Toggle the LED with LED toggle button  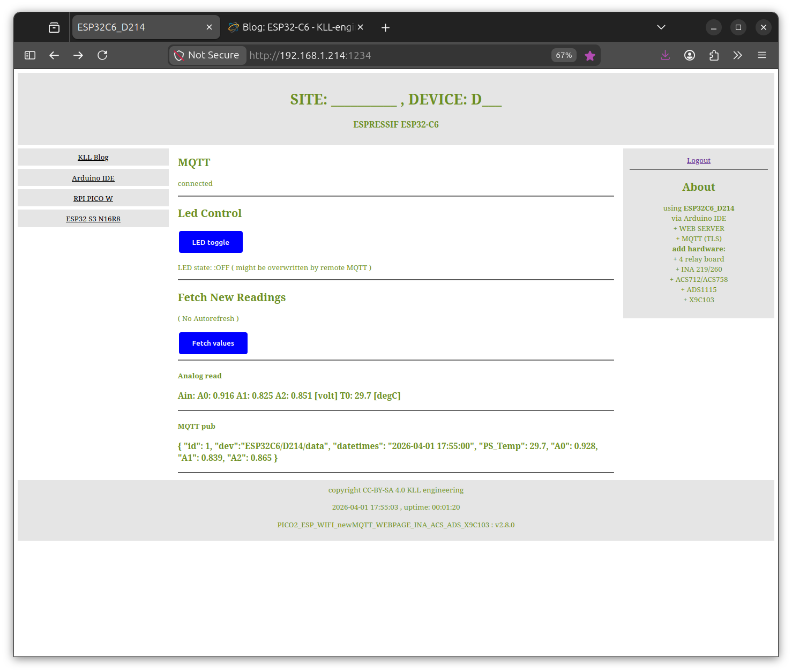point(211,242)
